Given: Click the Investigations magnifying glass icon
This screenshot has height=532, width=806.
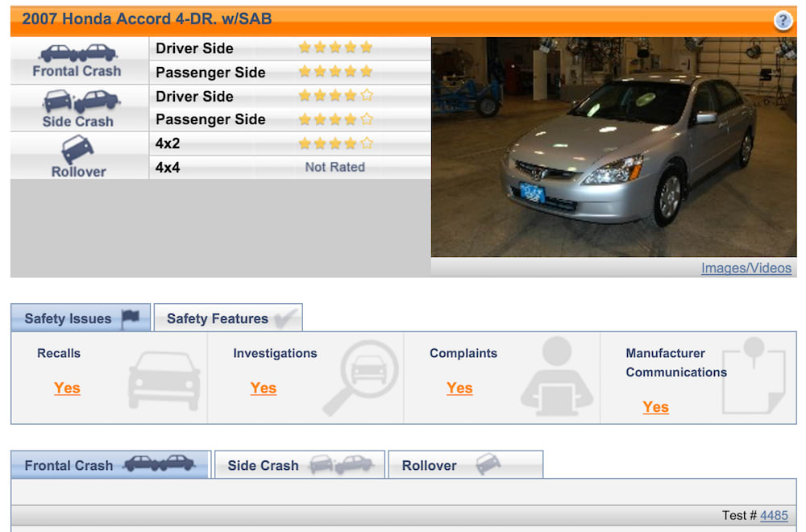Looking at the screenshot, I should (361, 376).
